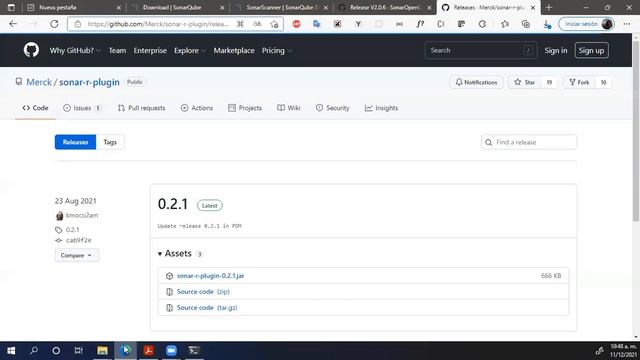Open browser settings ellipsis menu
This screenshot has width=640, height=360.
tap(627, 24)
